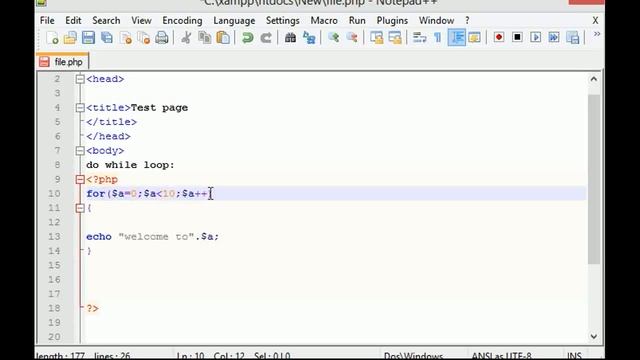Open the Edit menu
Viewport: 640px width, 360px height.
click(73, 20)
